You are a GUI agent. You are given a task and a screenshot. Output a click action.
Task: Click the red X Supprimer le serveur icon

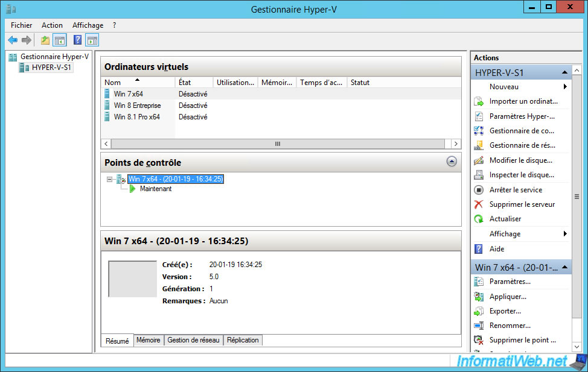click(x=479, y=204)
